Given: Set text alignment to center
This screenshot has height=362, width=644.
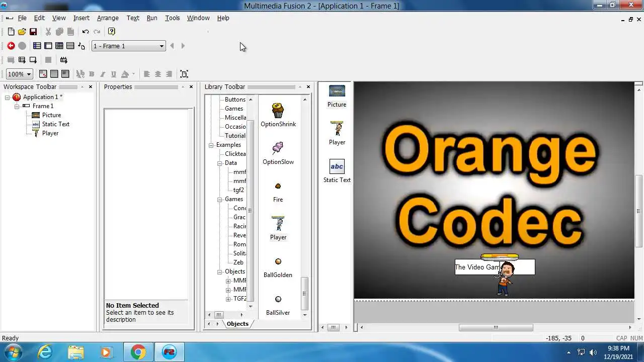Looking at the screenshot, I should coord(158,74).
